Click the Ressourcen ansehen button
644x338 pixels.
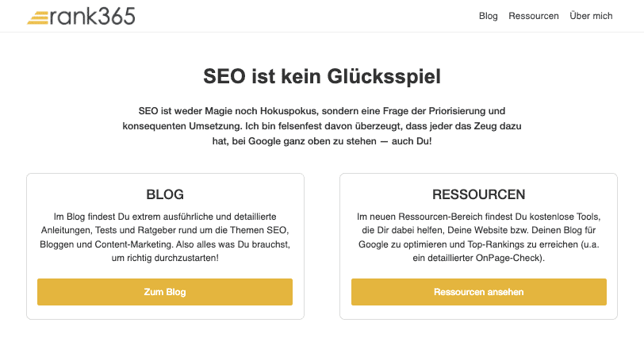click(478, 292)
